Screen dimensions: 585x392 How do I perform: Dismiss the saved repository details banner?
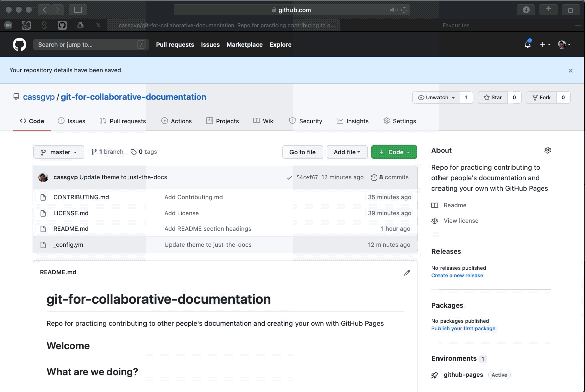(570, 71)
